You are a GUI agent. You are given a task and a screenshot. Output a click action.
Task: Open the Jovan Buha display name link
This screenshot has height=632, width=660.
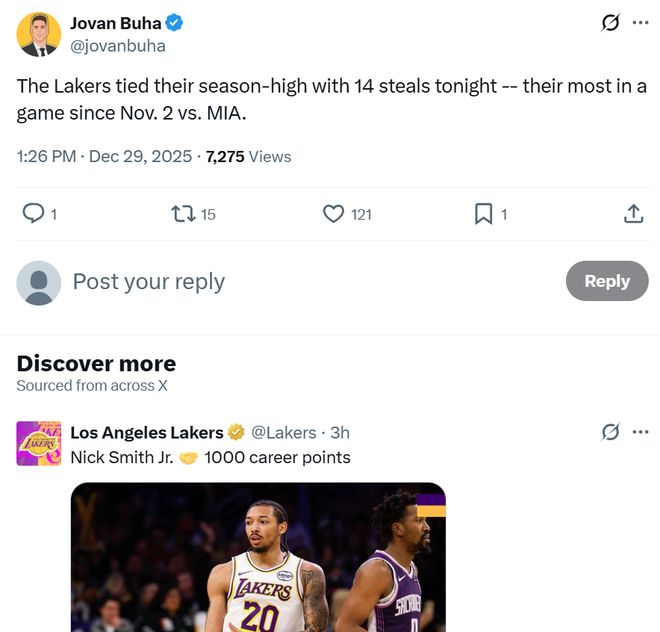[115, 23]
